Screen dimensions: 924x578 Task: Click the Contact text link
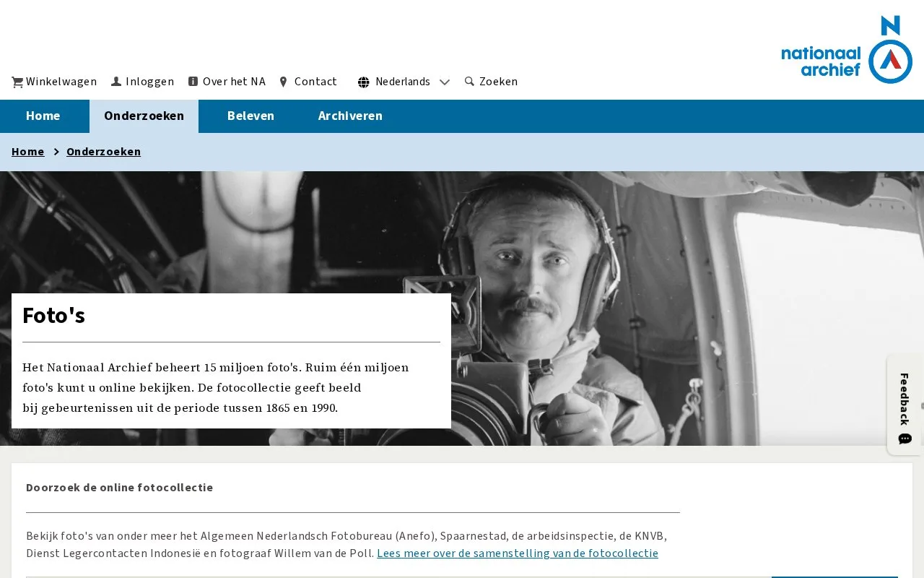point(315,82)
